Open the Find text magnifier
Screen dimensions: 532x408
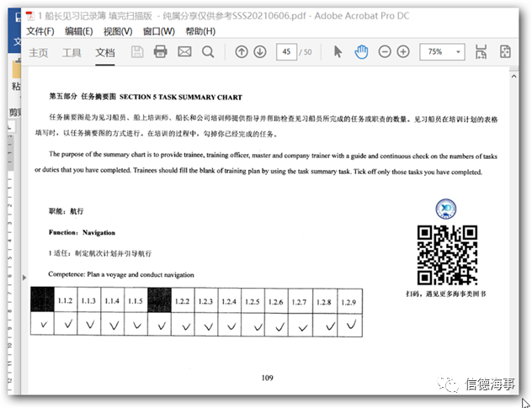208,52
